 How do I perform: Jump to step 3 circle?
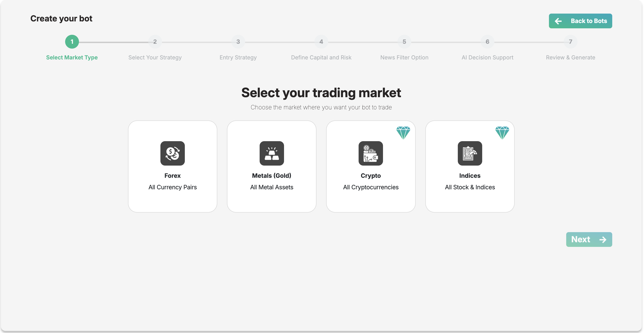(x=238, y=42)
